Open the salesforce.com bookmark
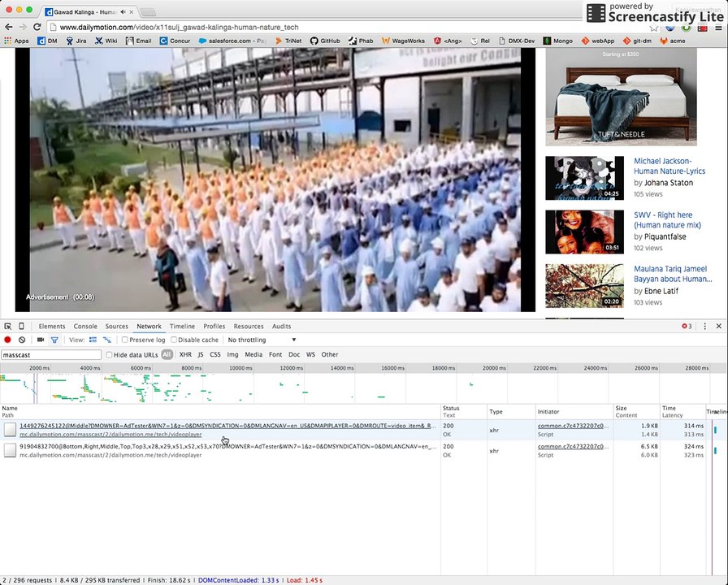This screenshot has width=728, height=585. [x=232, y=41]
